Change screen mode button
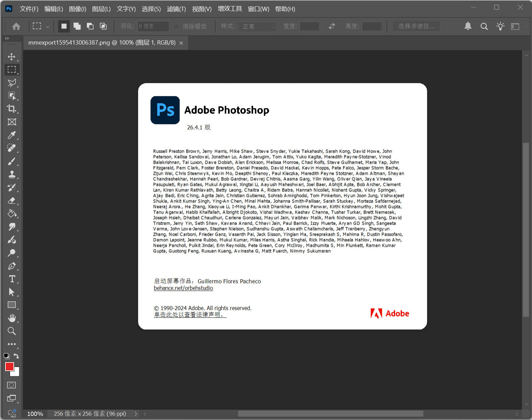 point(11,398)
